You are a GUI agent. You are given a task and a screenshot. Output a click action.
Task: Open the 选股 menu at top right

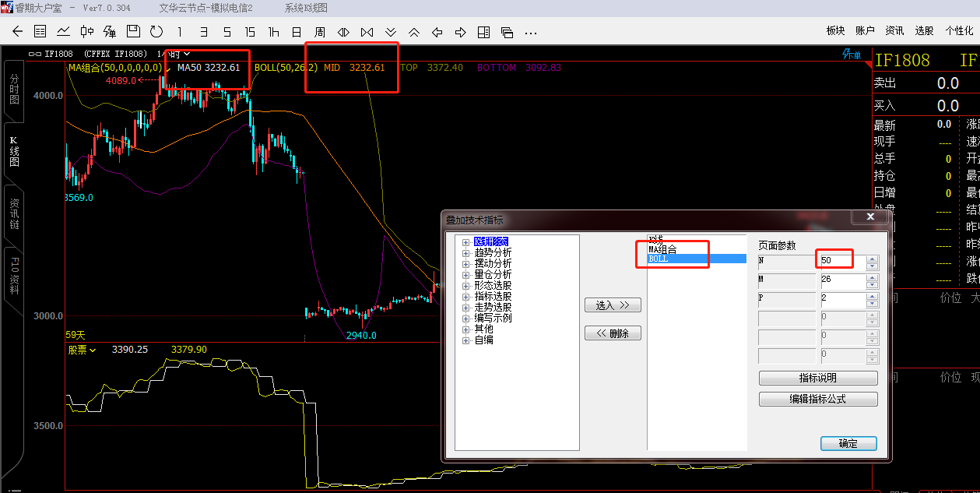coord(924,31)
